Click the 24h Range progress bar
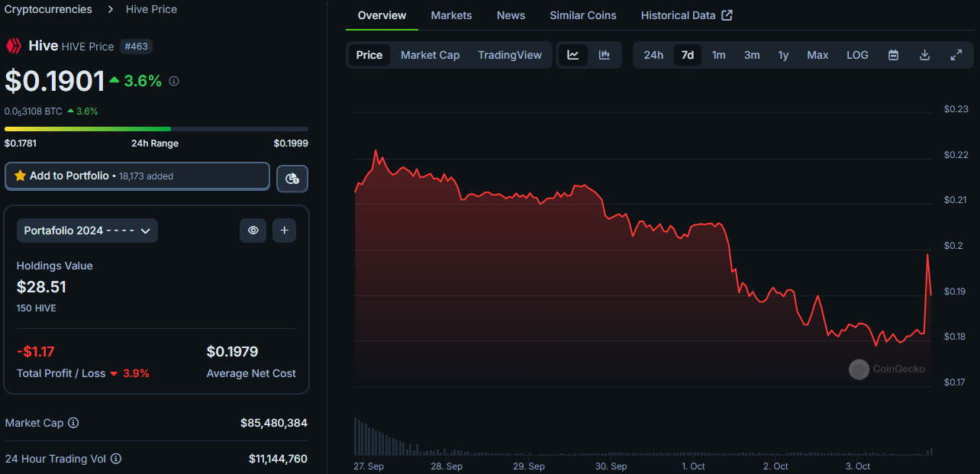 [156, 129]
